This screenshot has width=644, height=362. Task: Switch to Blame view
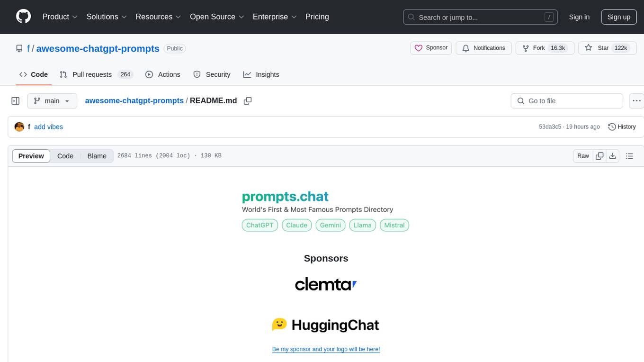[97, 156]
